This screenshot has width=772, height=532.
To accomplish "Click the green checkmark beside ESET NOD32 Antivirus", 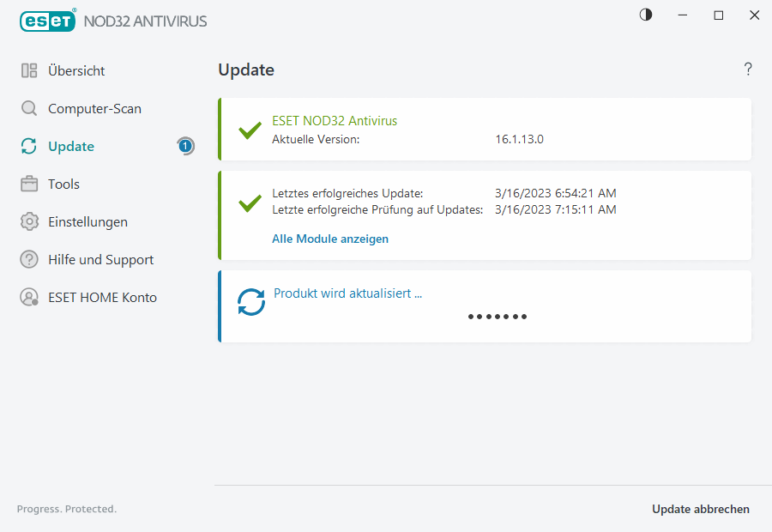I will (250, 130).
